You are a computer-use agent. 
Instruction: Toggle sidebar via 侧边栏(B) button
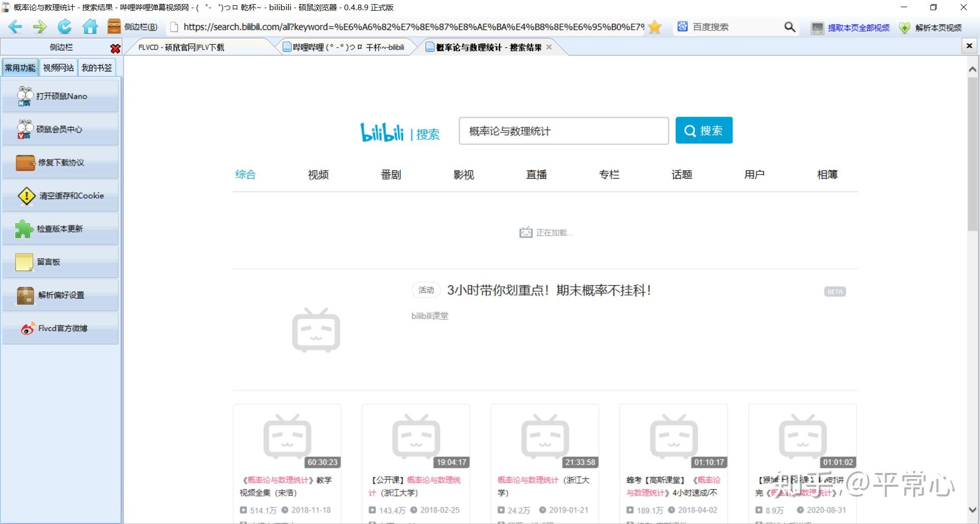tap(133, 27)
